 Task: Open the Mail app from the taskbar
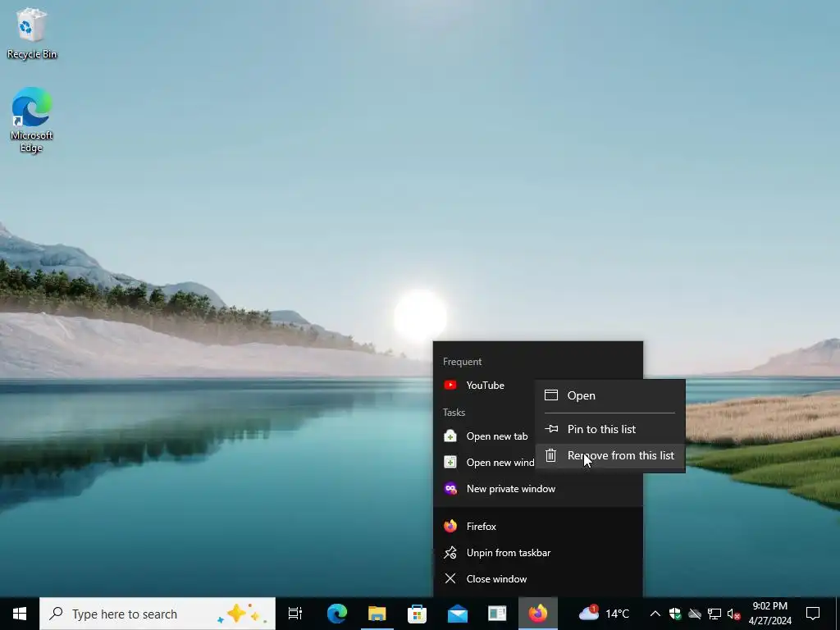(458, 614)
